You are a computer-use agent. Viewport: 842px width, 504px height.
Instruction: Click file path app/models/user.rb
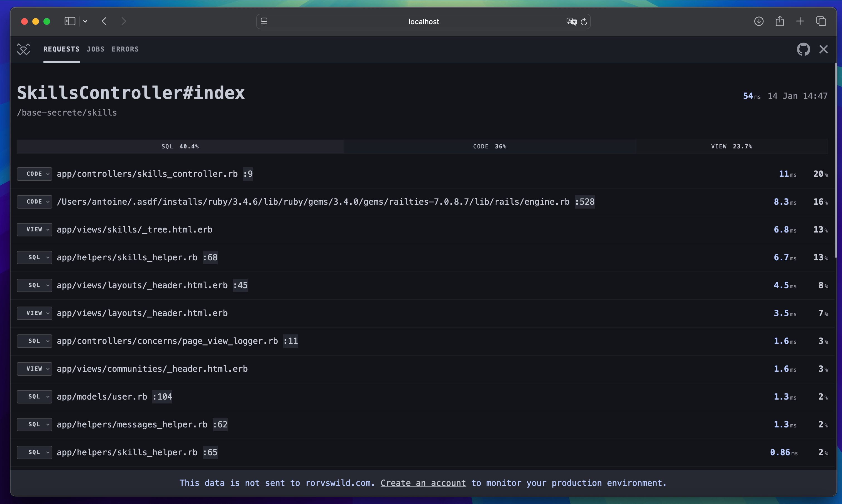[x=102, y=397]
